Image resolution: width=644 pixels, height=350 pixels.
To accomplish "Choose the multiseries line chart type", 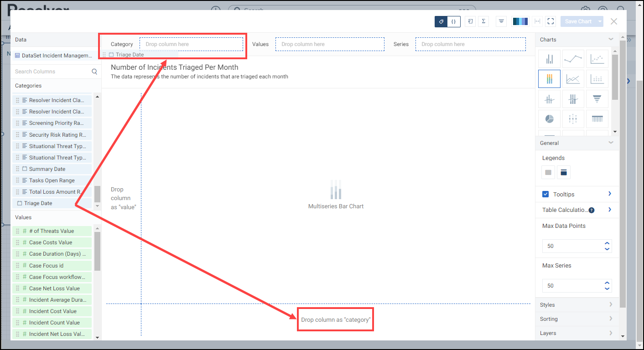I will (x=573, y=79).
